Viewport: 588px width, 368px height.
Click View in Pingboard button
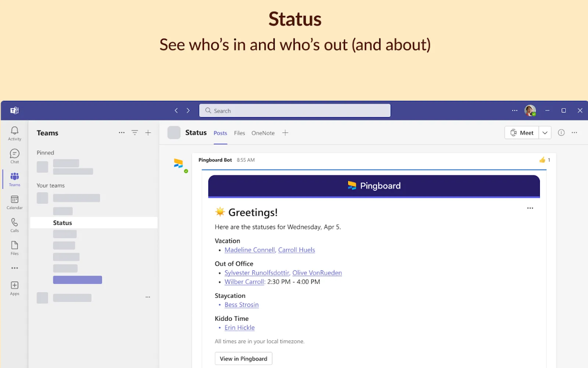243,358
